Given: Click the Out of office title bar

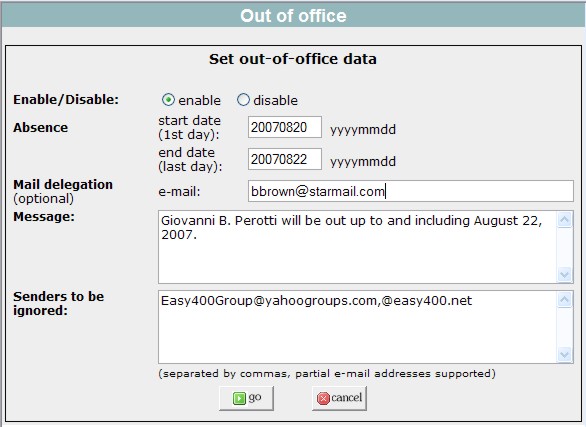Looking at the screenshot, I should (x=293, y=16).
